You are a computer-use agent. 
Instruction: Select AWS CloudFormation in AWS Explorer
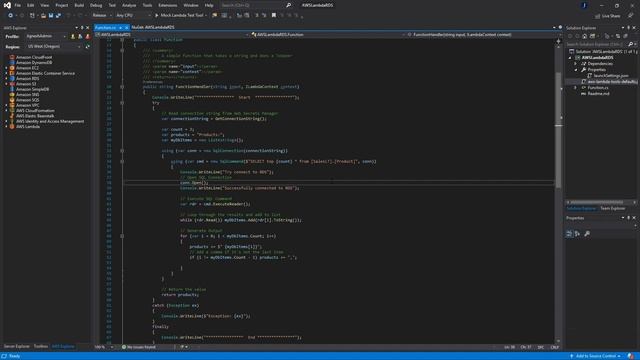(35, 111)
